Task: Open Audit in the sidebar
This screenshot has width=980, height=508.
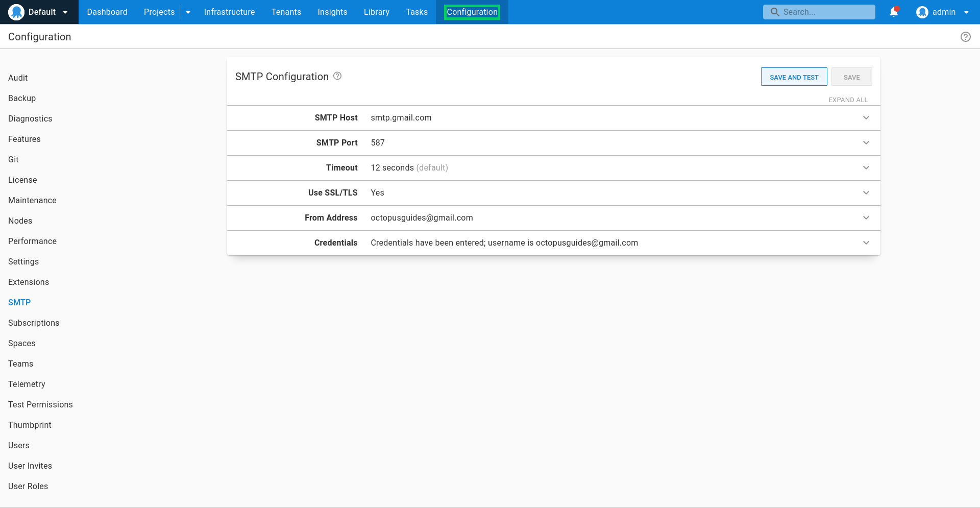Action: click(18, 78)
